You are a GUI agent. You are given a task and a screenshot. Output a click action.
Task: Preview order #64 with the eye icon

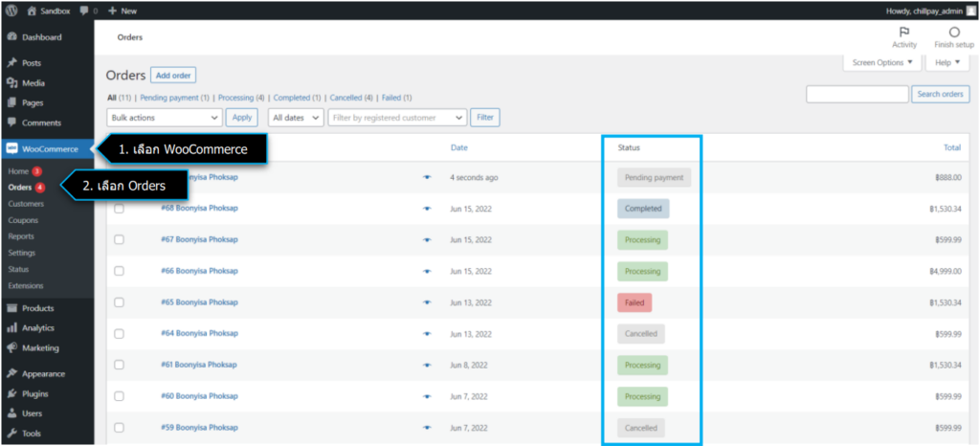[427, 334]
